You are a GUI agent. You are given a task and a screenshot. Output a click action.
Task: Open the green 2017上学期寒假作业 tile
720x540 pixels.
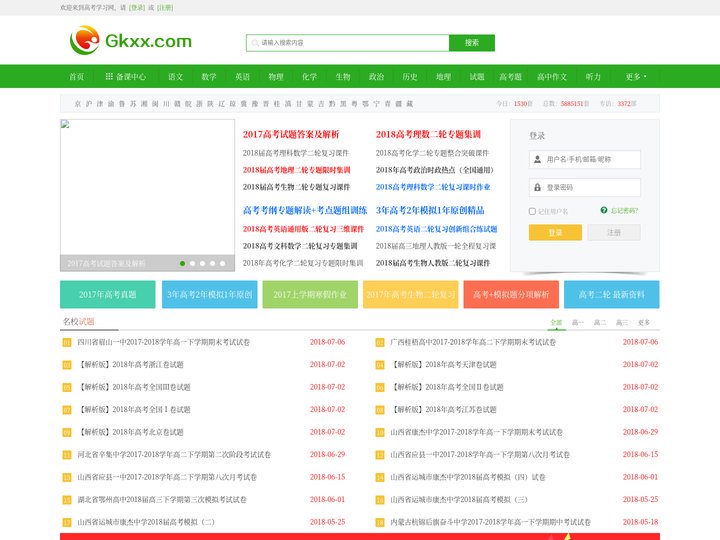(x=310, y=294)
